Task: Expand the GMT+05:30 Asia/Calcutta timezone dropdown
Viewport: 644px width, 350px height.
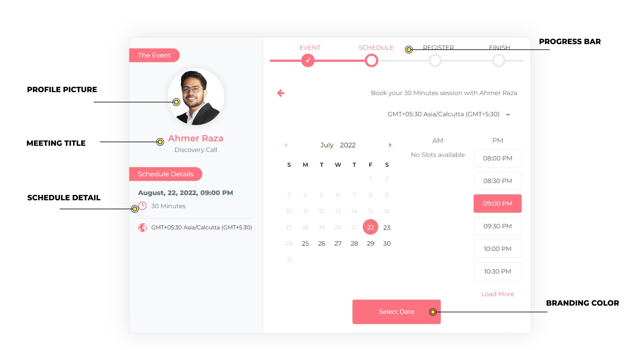Action: coord(510,115)
